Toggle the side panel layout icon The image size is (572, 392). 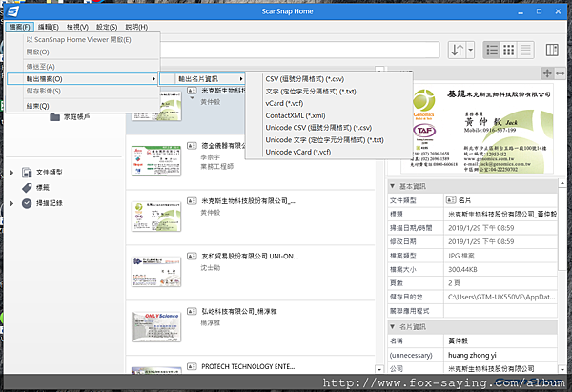tap(552, 50)
